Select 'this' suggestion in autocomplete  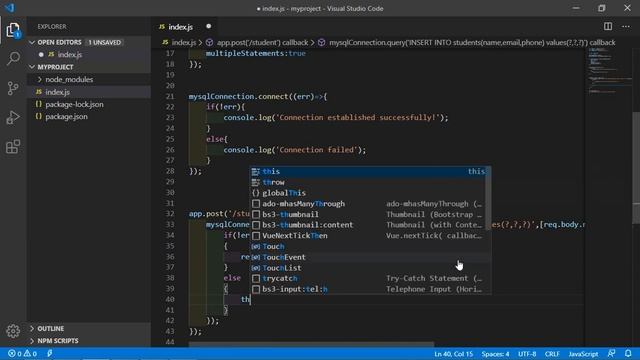(x=368, y=171)
